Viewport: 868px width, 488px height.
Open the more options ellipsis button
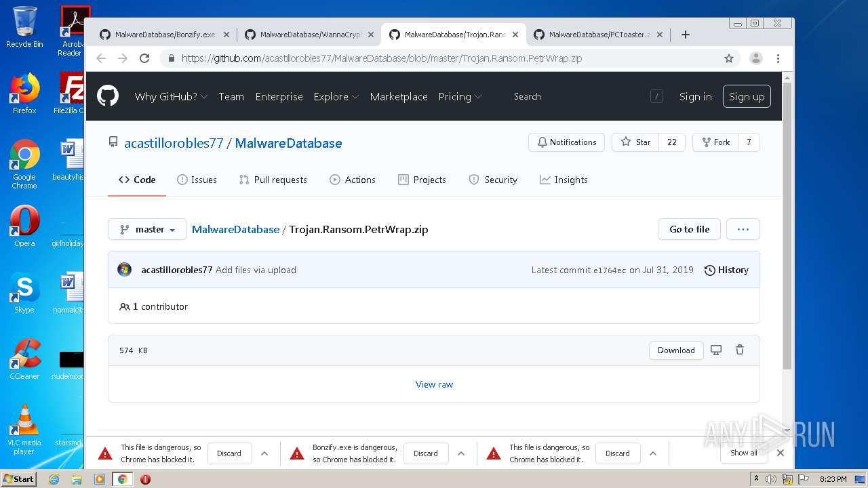[x=743, y=229]
